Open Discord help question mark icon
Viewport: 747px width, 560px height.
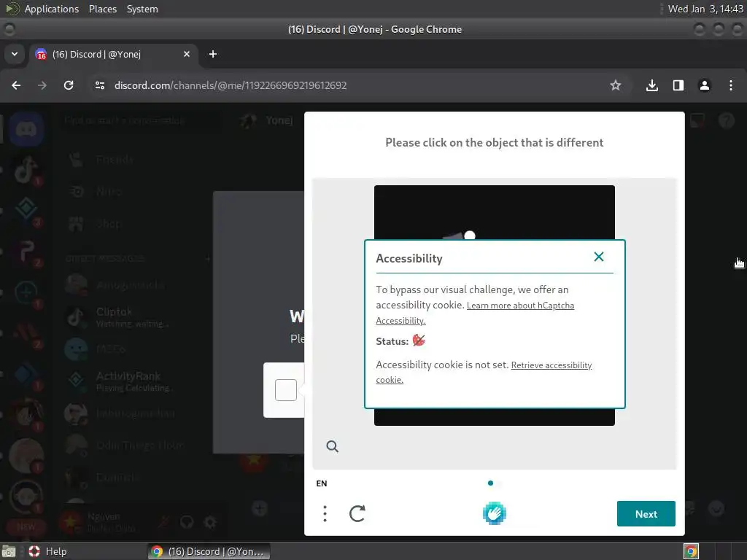(726, 120)
